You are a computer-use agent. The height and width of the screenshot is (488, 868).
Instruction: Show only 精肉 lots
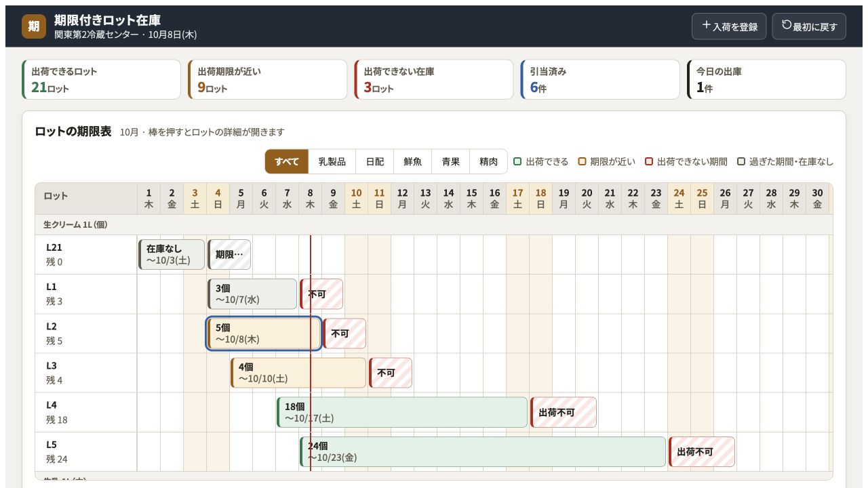489,161
